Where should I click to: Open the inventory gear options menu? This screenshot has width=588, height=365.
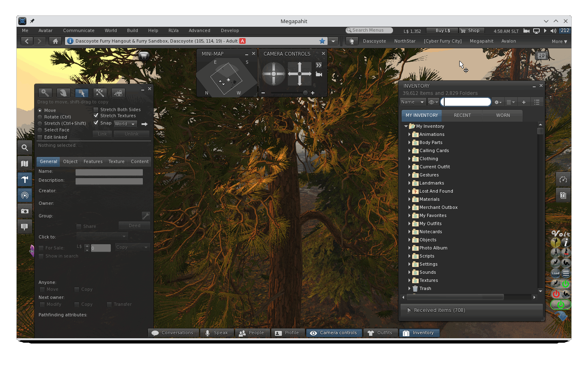[x=498, y=102]
